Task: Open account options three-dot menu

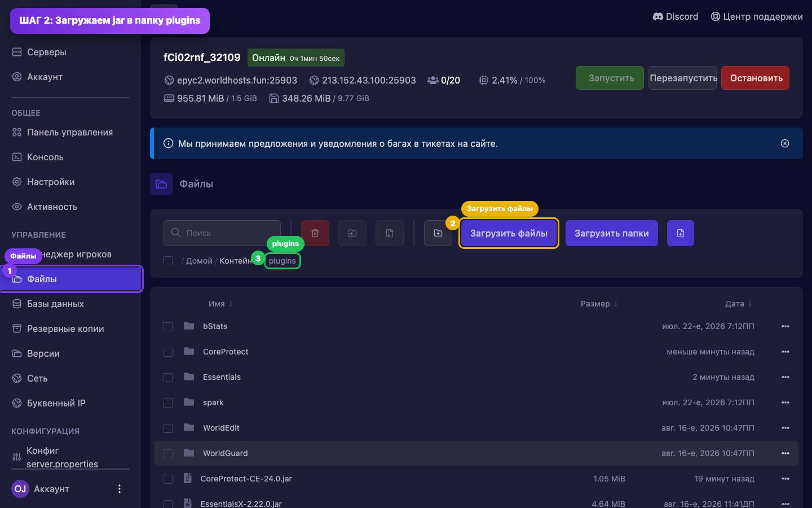Action: (x=119, y=489)
